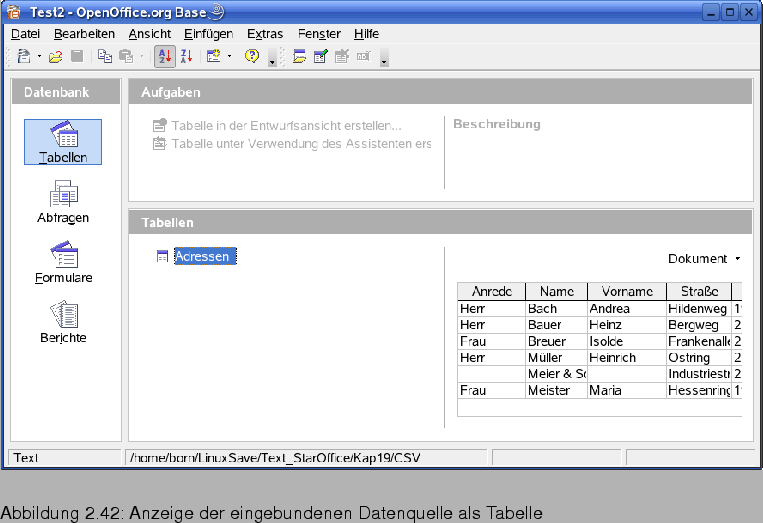763x523 pixels.
Task: Open the Datei menu
Action: pyautogui.click(x=25, y=34)
